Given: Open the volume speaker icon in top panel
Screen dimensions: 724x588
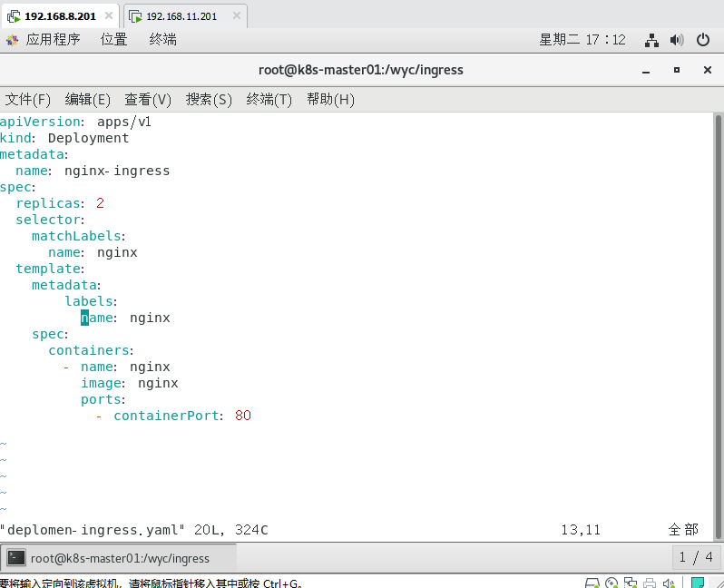Looking at the screenshot, I should [x=677, y=40].
